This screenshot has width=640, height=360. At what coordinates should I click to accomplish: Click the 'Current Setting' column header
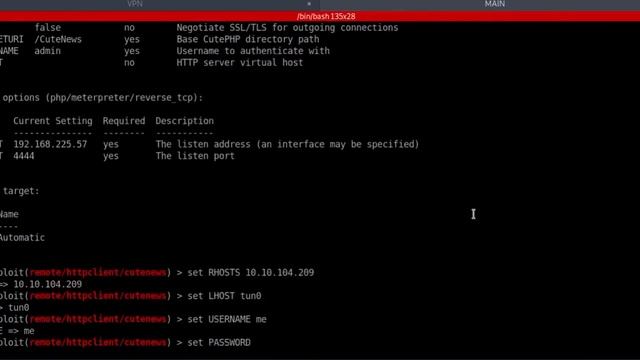click(x=53, y=121)
